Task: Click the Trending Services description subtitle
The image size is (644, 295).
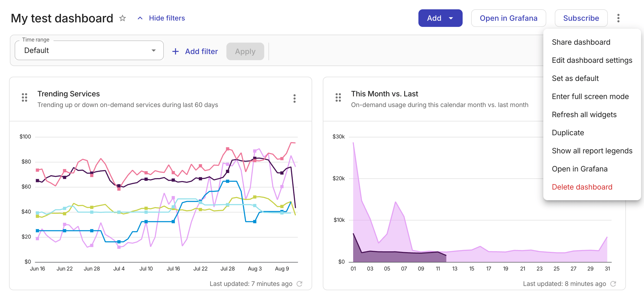Action: (x=128, y=105)
